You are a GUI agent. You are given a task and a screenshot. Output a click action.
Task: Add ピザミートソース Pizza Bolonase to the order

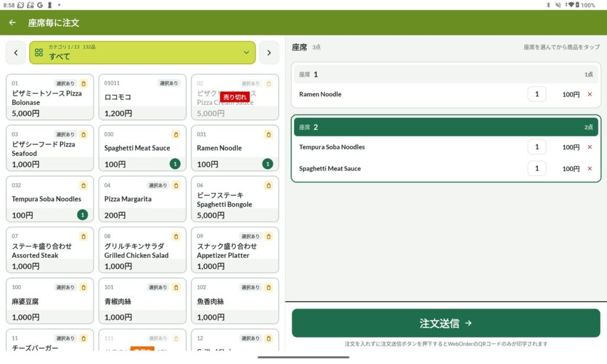pos(50,97)
